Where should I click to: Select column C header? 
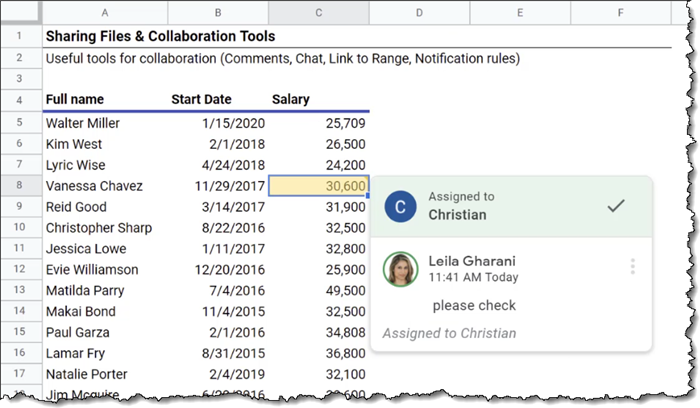[318, 13]
